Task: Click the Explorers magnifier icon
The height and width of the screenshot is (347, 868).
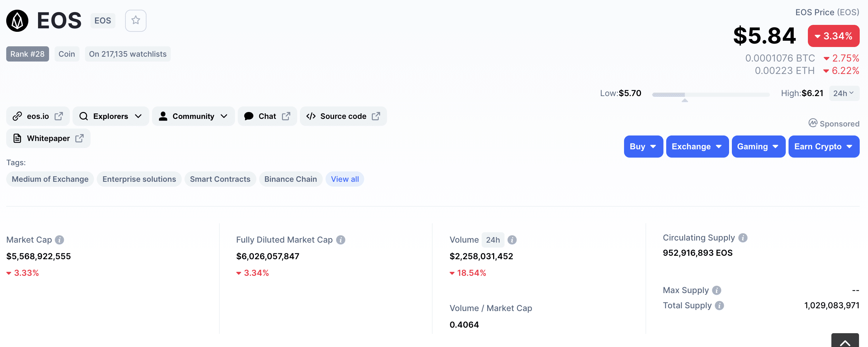Action: (84, 116)
